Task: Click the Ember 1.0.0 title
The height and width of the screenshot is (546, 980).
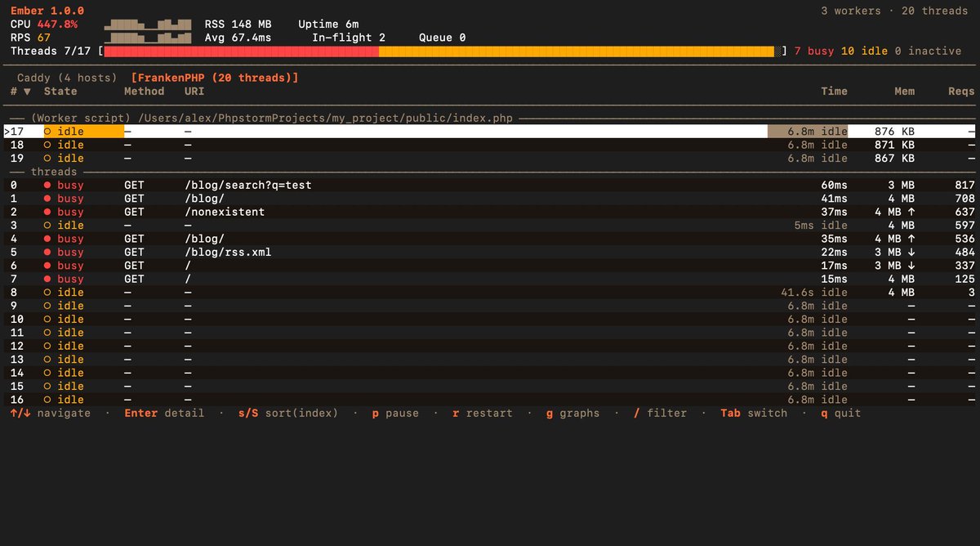Action: 47,11
